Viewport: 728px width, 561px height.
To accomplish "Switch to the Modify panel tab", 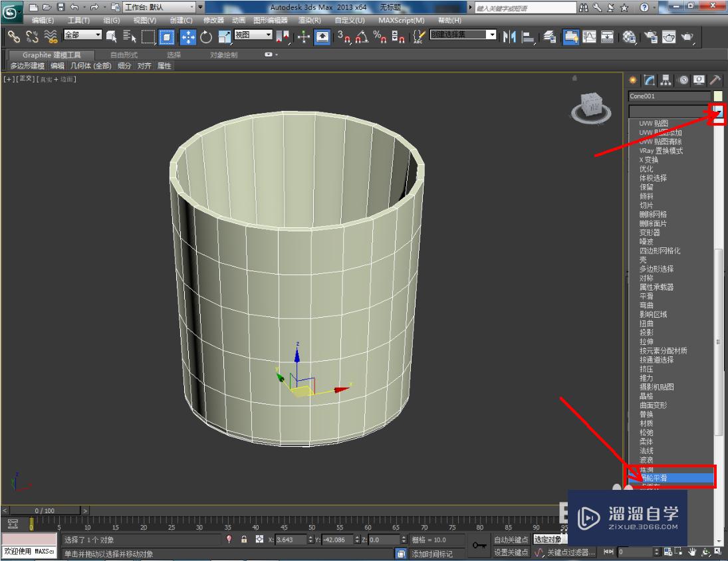I will tap(650, 80).
